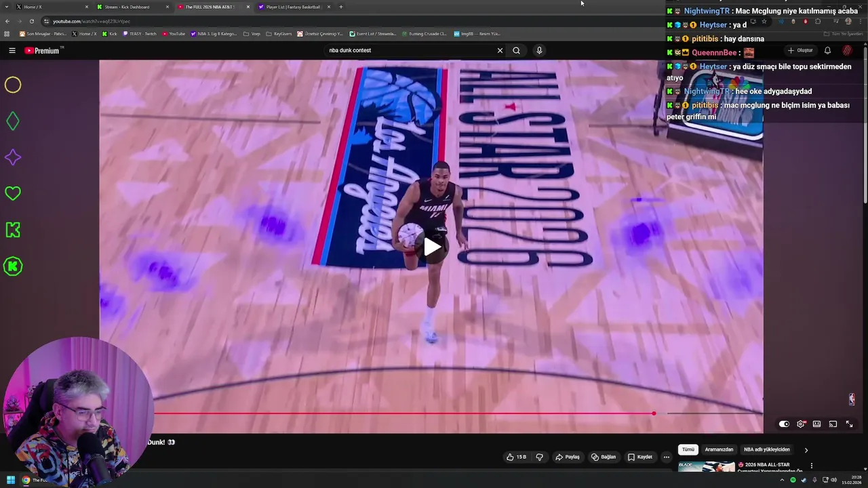868x488 pixels.
Task: Open a new browser tab with plus
Action: click(341, 7)
